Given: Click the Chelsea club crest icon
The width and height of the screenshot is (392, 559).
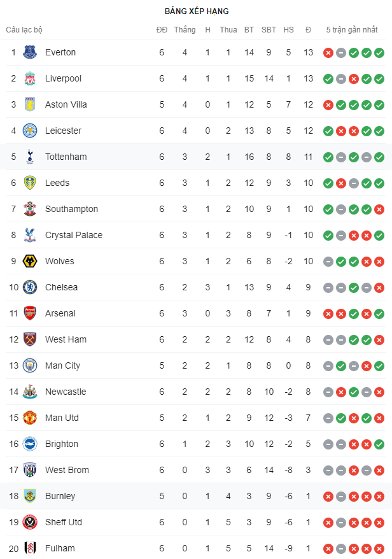Looking at the screenshot, I should tap(30, 287).
